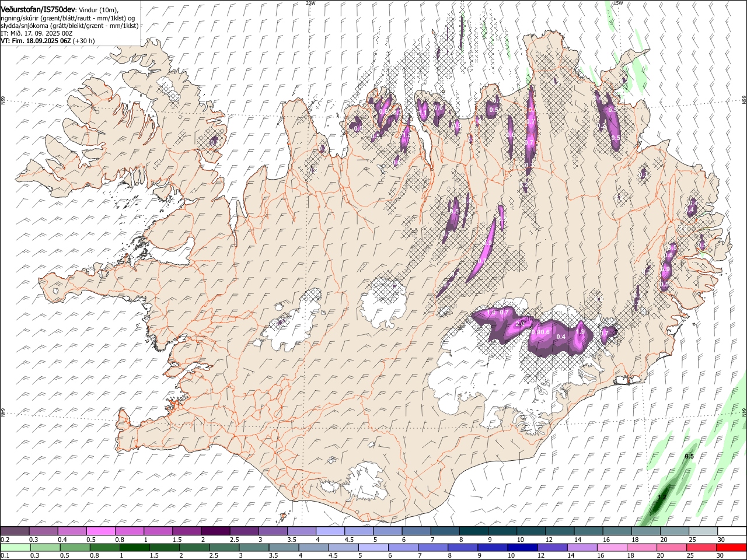Pick the 12 indigo purple rain legend swatch
Viewport: 747px width, 560px height.
[551, 547]
